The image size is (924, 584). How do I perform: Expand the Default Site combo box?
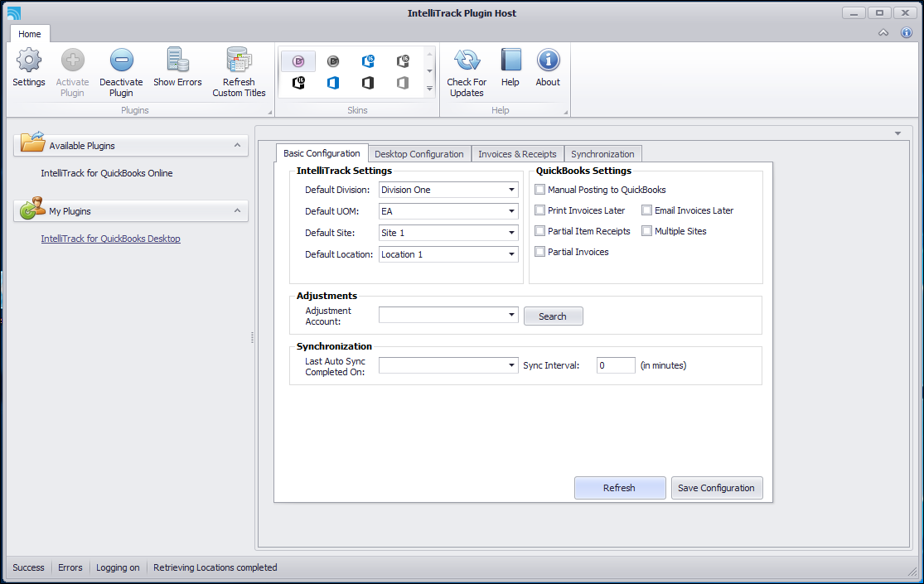click(x=511, y=233)
